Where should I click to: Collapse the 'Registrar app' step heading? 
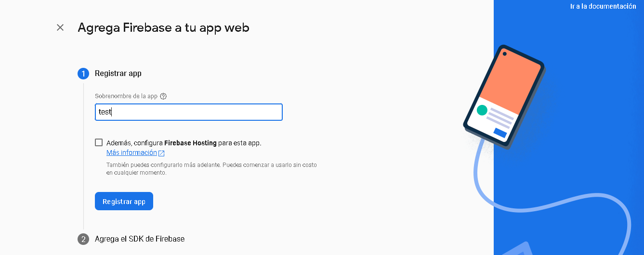coord(118,74)
